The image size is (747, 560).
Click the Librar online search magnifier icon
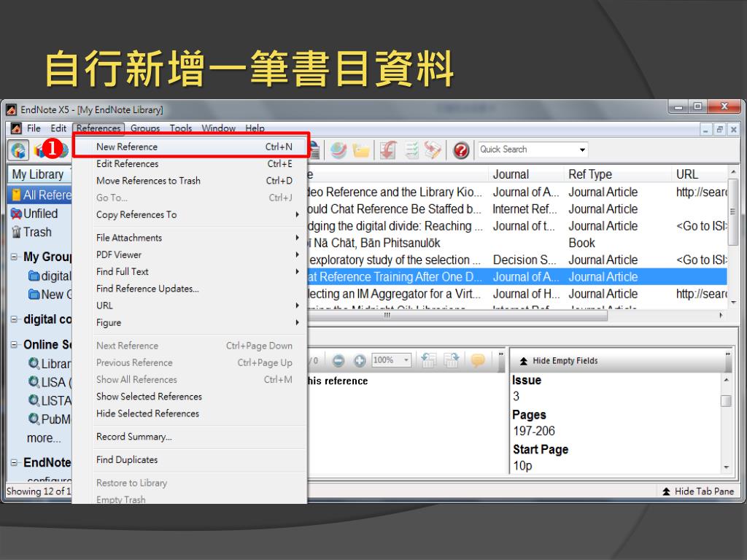pos(34,363)
